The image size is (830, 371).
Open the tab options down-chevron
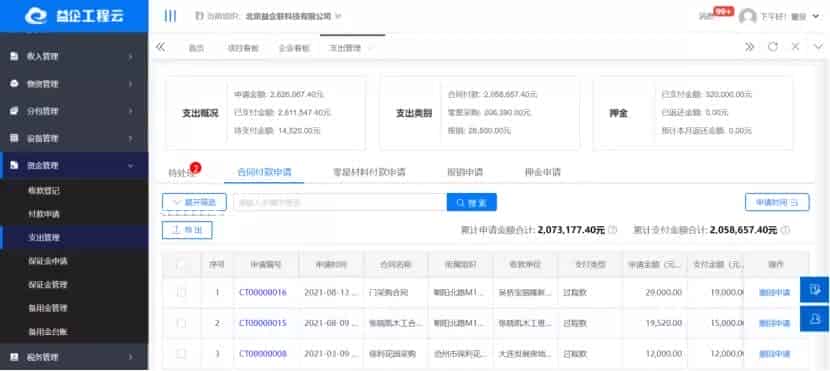tap(818, 47)
